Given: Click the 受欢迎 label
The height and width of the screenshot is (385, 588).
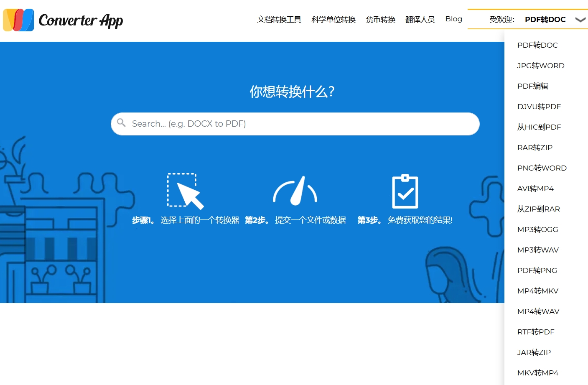Looking at the screenshot, I should 502,20.
